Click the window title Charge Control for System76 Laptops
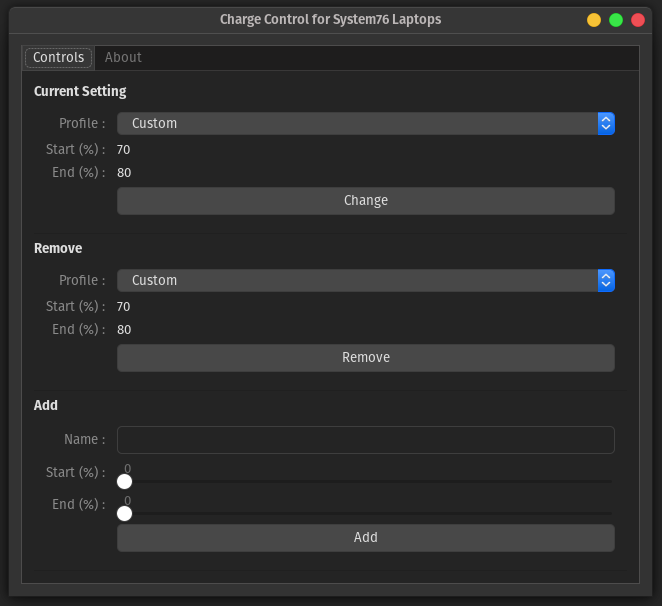The image size is (662, 606). (331, 20)
